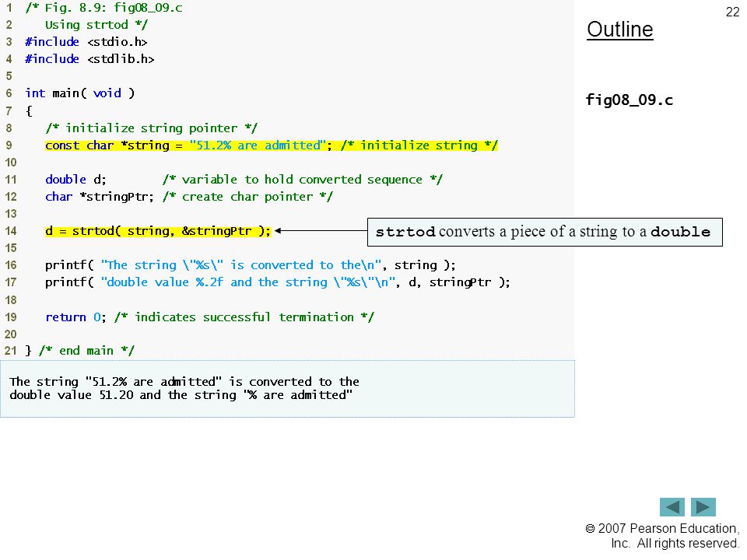The image size is (747, 560).
Task: Select output line 'The string "51.2% are admitted"'
Action: (184, 381)
